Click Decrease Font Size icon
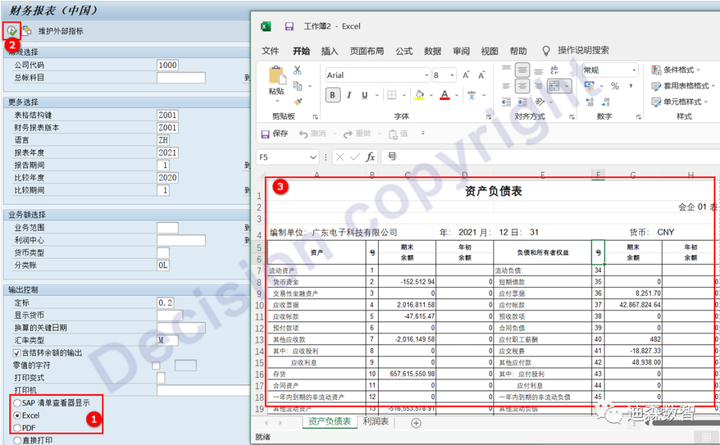 pos(482,75)
